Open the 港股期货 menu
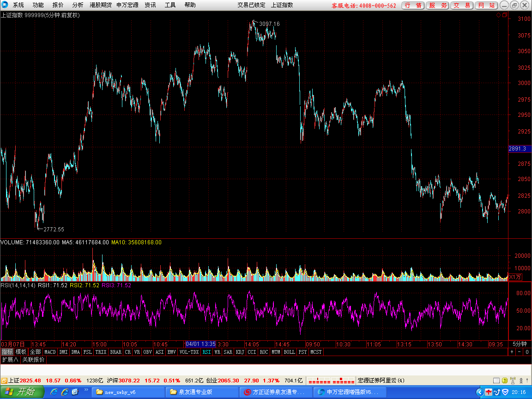The width and height of the screenshot is (532, 399). click(x=101, y=5)
